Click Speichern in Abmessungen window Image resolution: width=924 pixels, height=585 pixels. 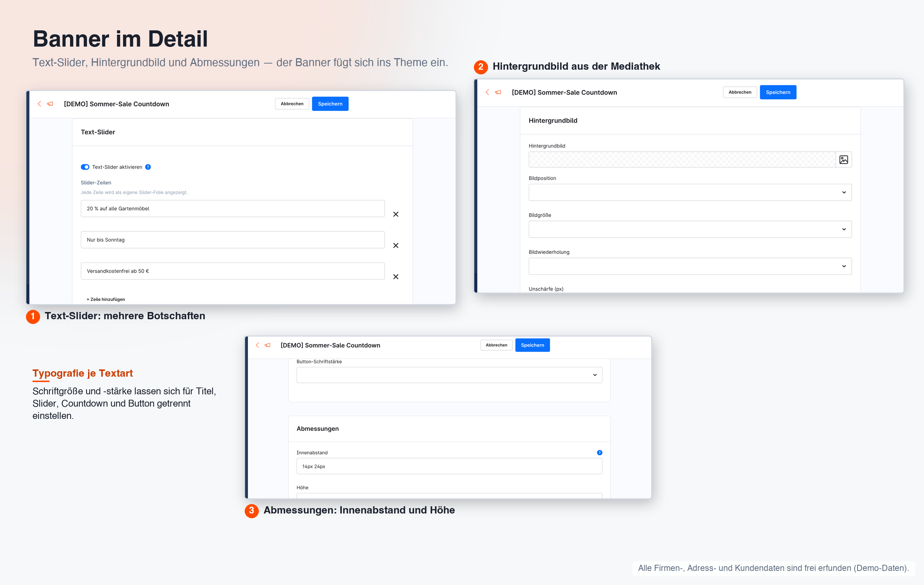pyautogui.click(x=532, y=345)
